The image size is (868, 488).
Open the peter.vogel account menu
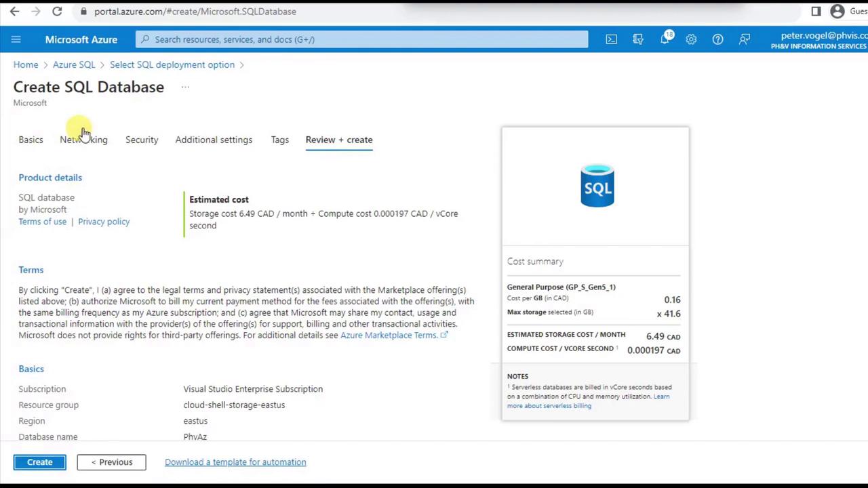tap(819, 40)
